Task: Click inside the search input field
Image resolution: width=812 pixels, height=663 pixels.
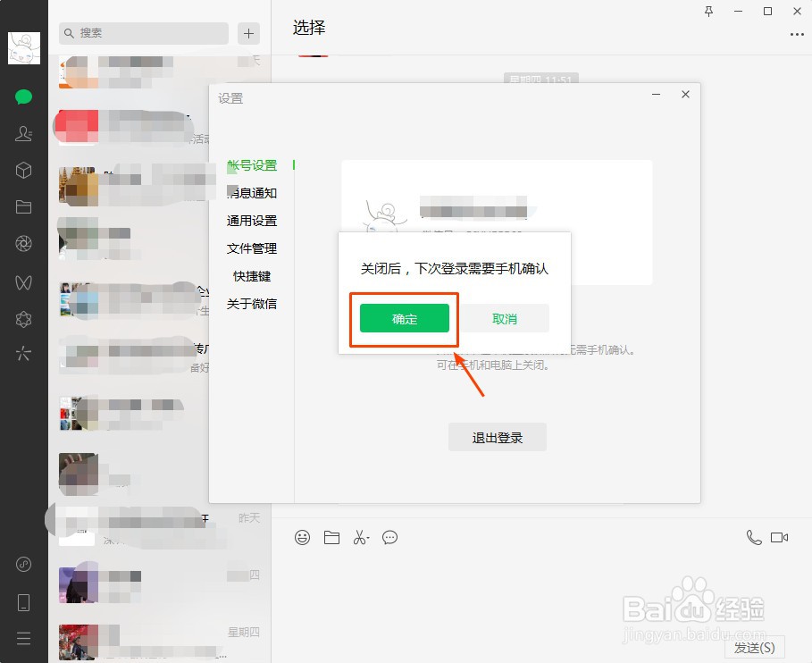Action: click(141, 33)
